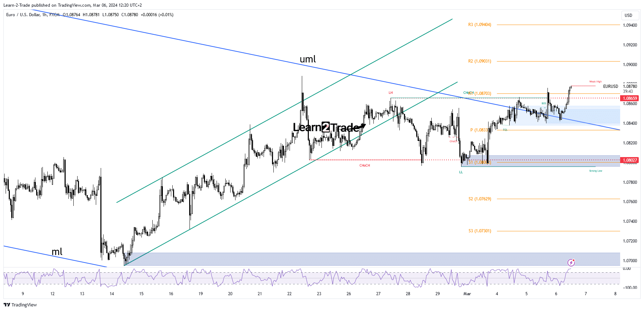Click date 29 on the time axis
644x311 pixels.
[x=437, y=294]
